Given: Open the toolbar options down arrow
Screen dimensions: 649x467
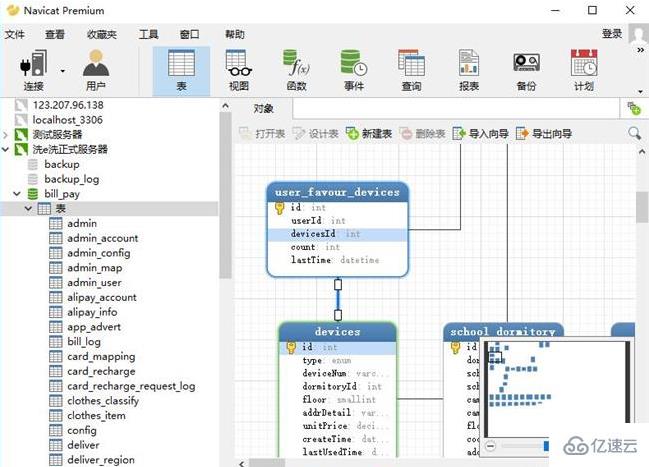Looking at the screenshot, I should click(640, 91).
